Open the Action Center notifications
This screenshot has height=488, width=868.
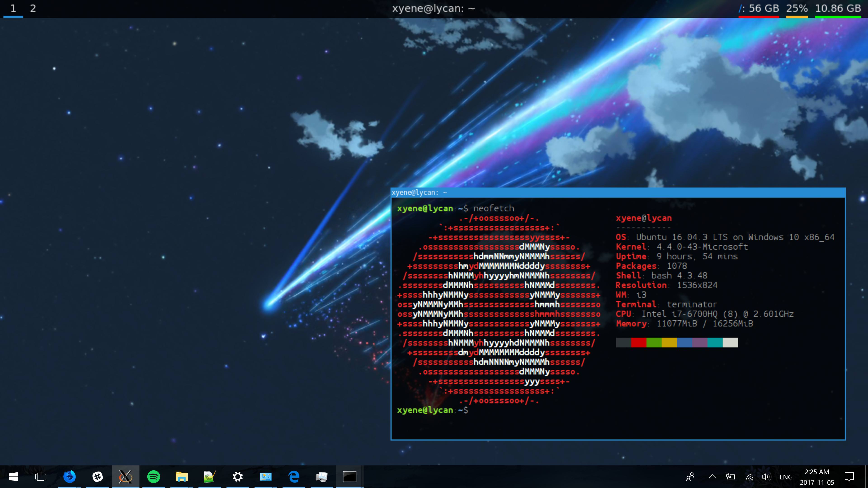849,476
